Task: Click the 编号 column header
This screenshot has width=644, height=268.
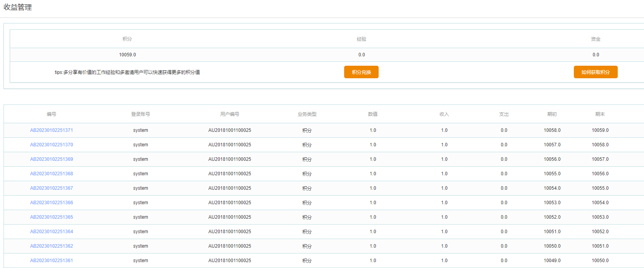Action: pos(51,114)
